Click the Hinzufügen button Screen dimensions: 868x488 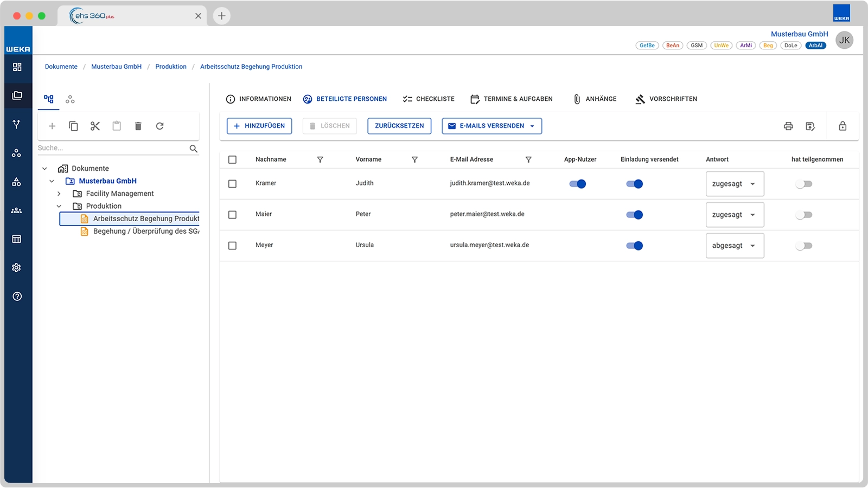(259, 126)
